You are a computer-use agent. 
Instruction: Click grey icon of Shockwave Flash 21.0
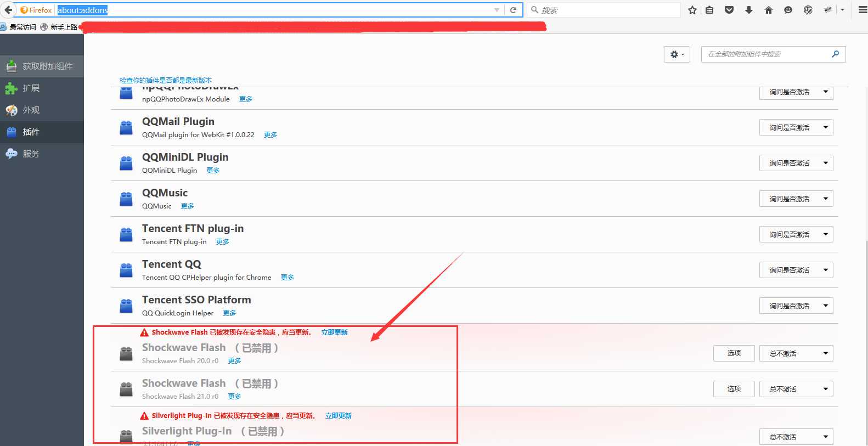tap(126, 389)
